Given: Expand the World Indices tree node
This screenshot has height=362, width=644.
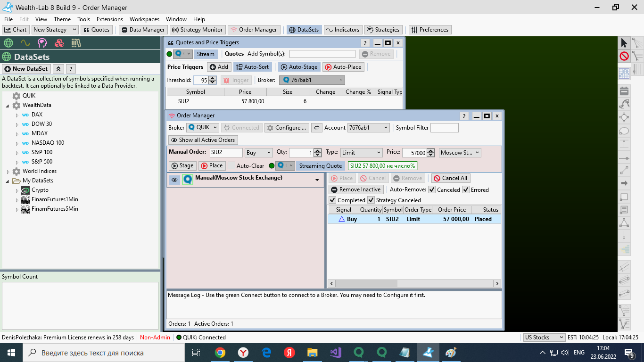Looking at the screenshot, I should tap(8, 171).
